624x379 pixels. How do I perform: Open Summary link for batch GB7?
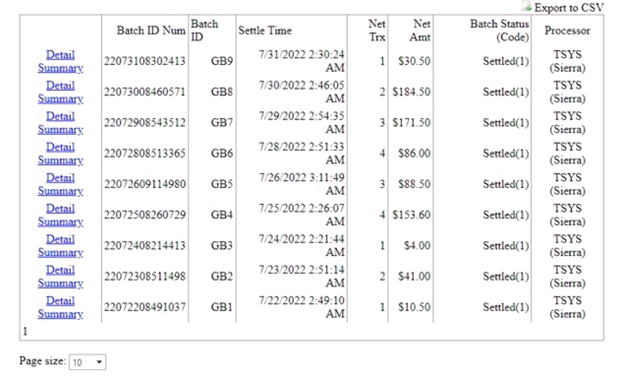click(60, 129)
